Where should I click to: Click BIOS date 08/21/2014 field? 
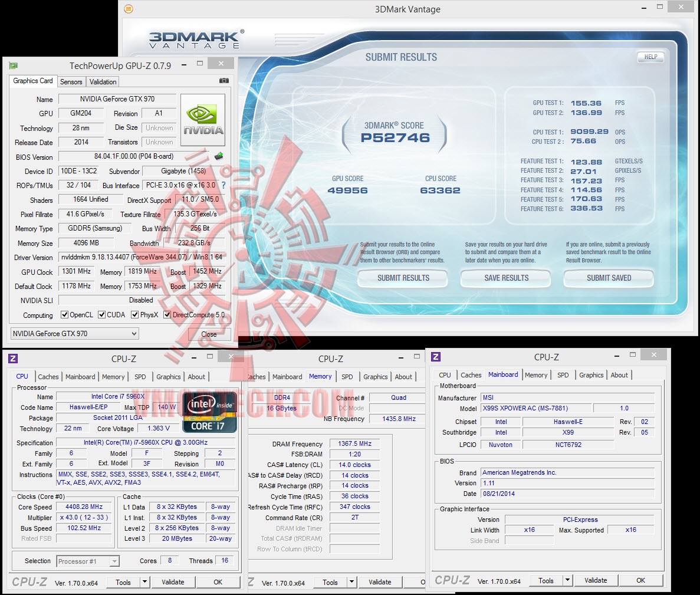coord(567,494)
